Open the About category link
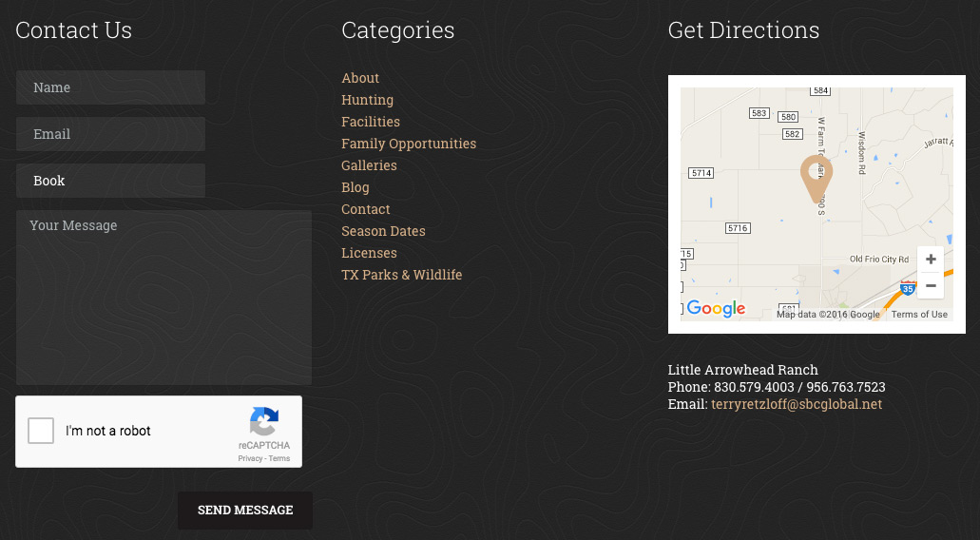The height and width of the screenshot is (540, 980). tap(360, 78)
